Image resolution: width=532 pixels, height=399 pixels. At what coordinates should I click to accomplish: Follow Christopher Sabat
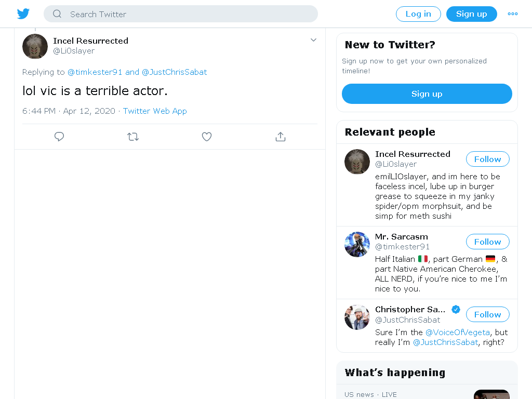487,314
